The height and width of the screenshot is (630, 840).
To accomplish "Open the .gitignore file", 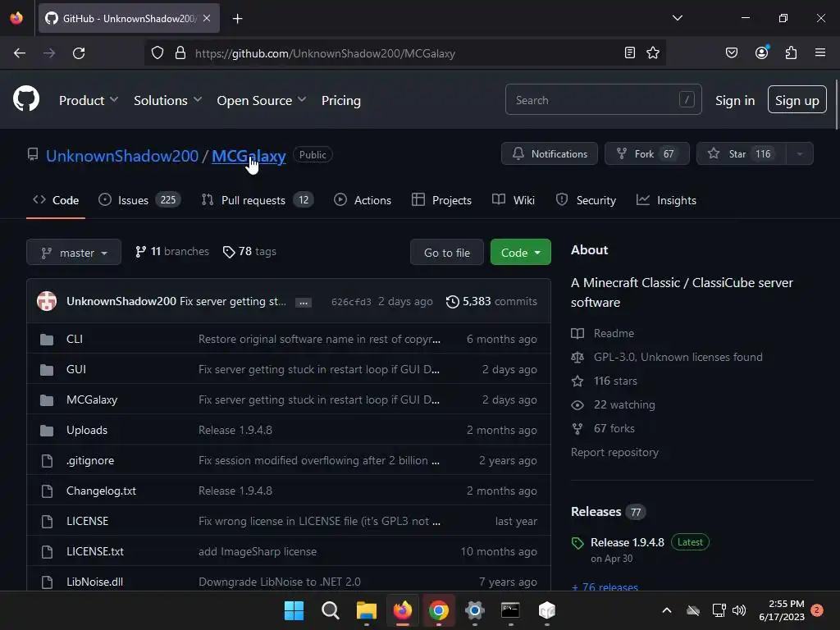I will [90, 460].
